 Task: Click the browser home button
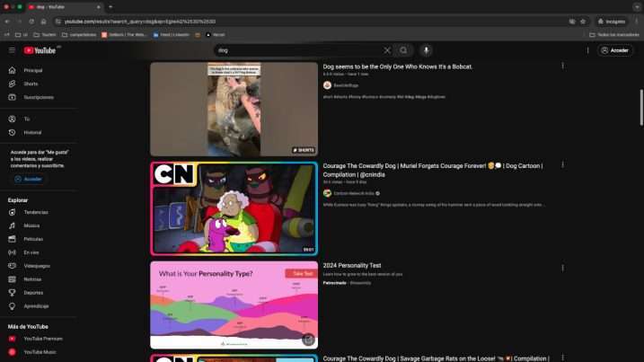pyautogui.click(x=43, y=22)
